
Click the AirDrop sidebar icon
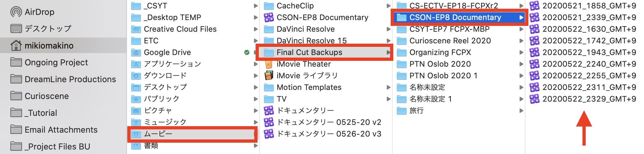(16, 12)
